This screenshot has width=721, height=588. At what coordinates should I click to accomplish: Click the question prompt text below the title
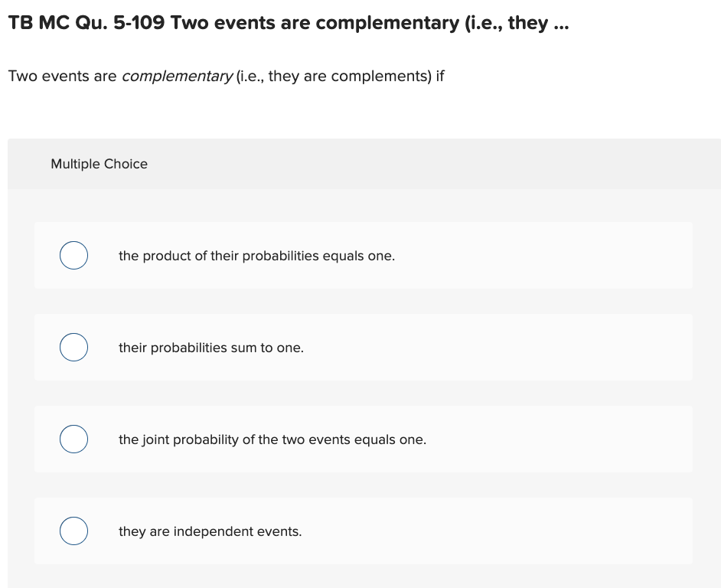pos(227,76)
